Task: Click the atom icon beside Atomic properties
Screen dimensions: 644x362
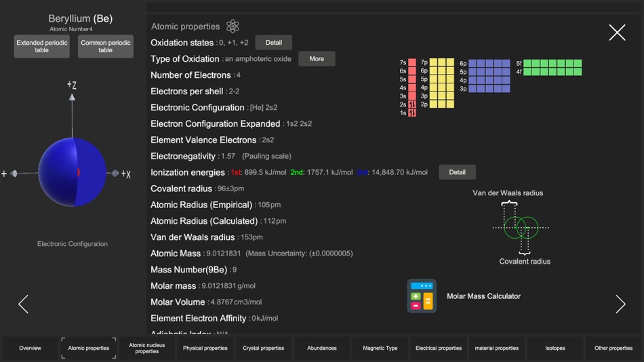Action: (x=233, y=26)
